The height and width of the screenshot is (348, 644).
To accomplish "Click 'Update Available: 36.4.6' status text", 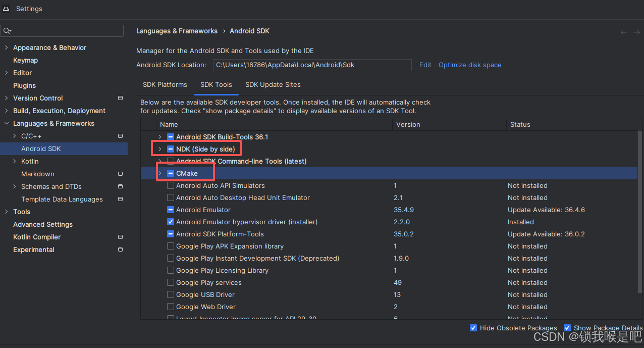I will (x=546, y=210).
